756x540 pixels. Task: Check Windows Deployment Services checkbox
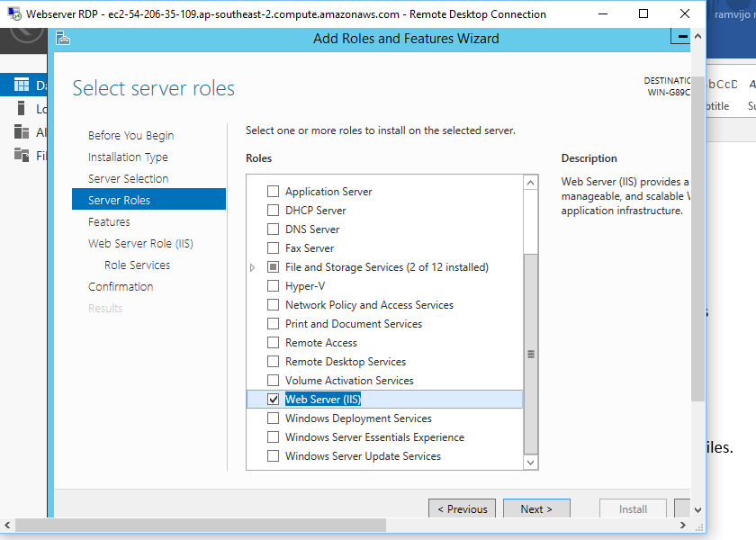pyautogui.click(x=273, y=418)
